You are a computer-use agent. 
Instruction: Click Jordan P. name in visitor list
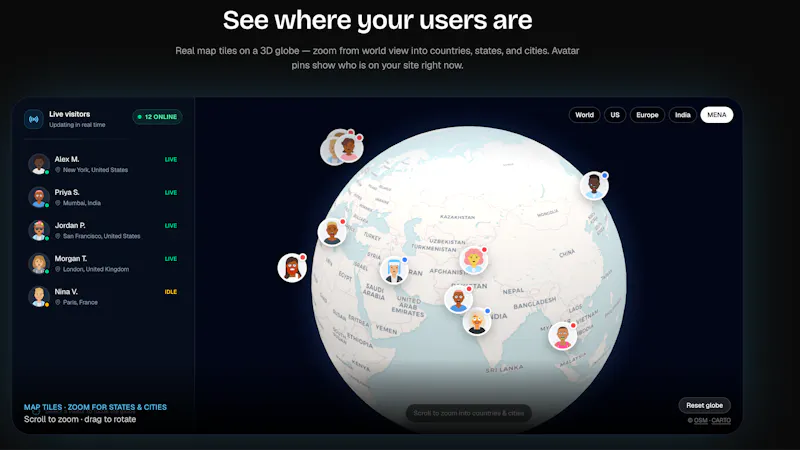(70, 226)
